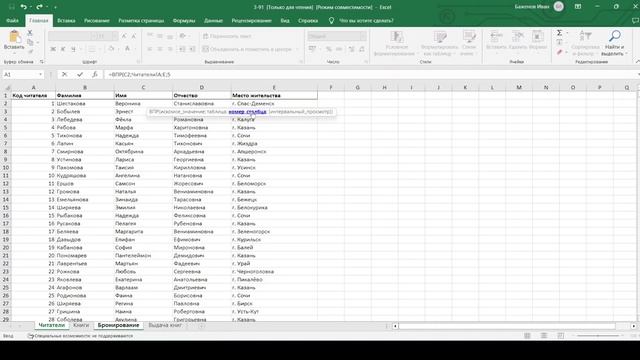Click the Find and Select magnifier icon
Viewport: 640px width, 360px height.
(x=614, y=36)
